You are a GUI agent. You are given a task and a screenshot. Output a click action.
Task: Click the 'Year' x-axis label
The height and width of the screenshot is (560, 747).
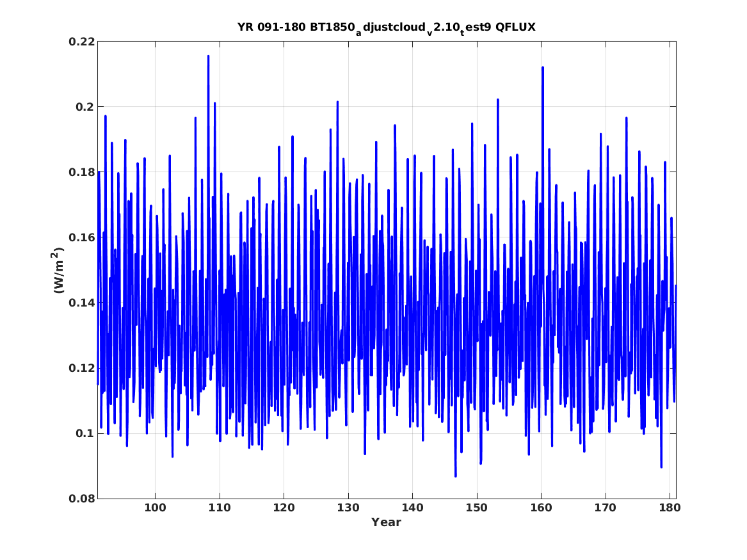pyautogui.click(x=387, y=522)
